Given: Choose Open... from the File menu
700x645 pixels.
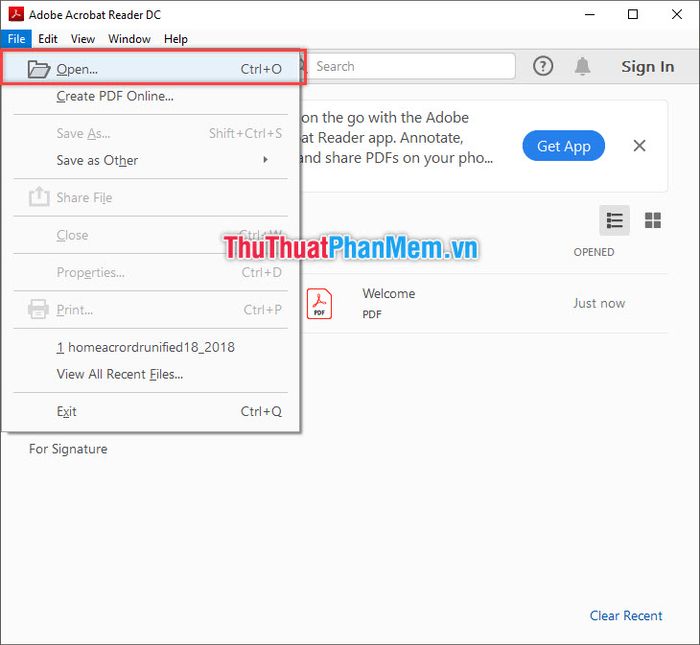Looking at the screenshot, I should pyautogui.click(x=151, y=69).
